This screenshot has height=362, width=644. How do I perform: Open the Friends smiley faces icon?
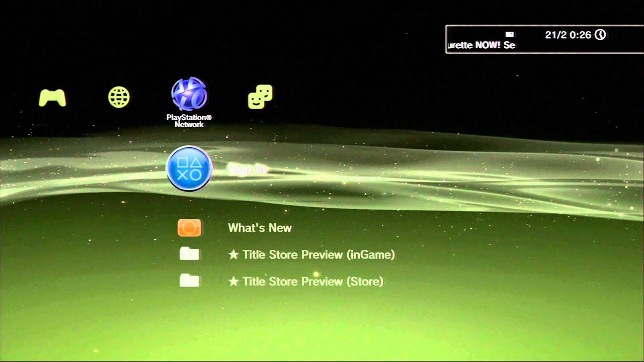[260, 97]
